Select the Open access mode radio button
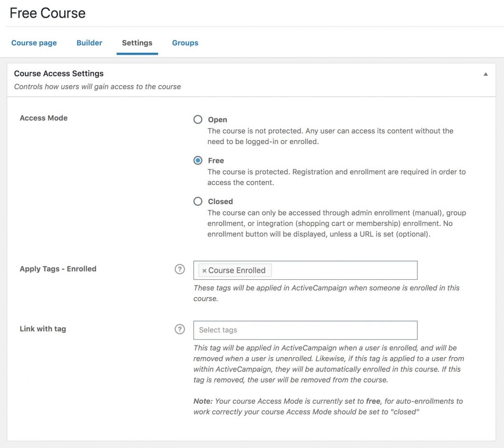The height and width of the screenshot is (448, 504). 198,120
